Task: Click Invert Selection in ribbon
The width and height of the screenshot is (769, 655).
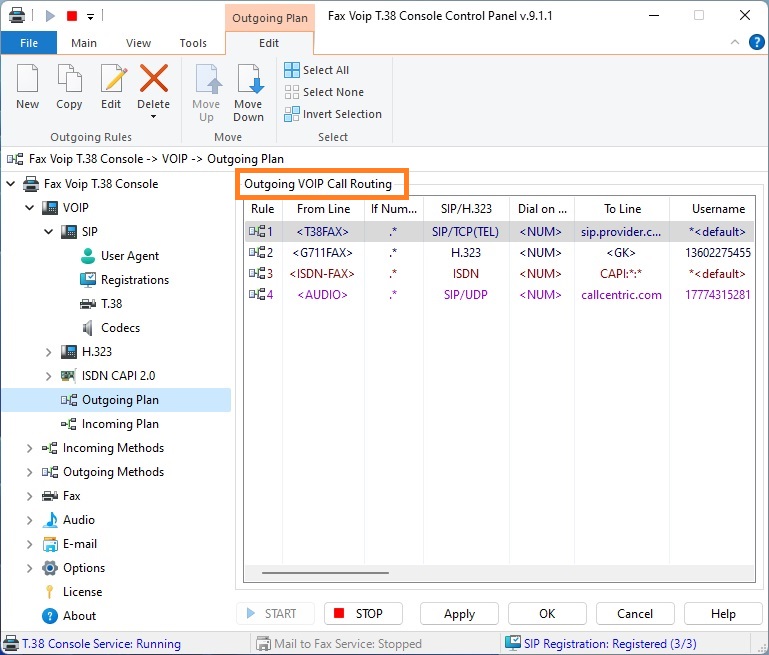Action: 333,114
